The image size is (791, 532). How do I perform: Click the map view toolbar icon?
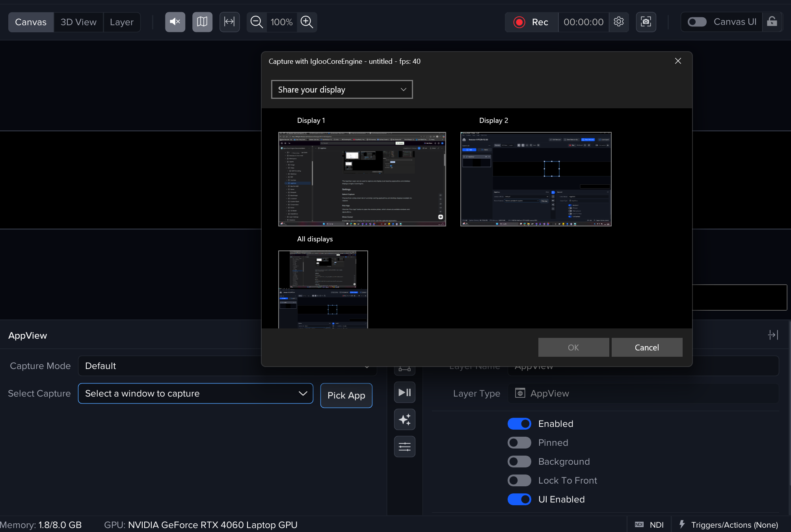pyautogui.click(x=202, y=22)
